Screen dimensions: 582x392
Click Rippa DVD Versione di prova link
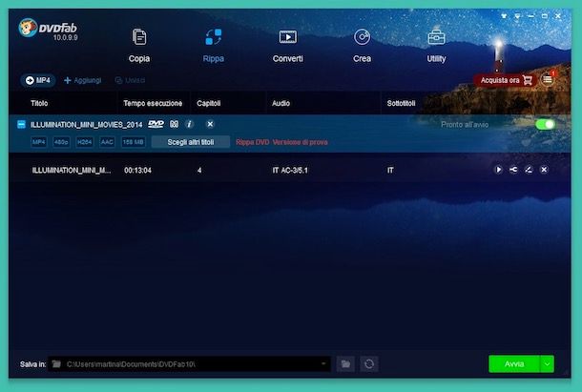[281, 142]
